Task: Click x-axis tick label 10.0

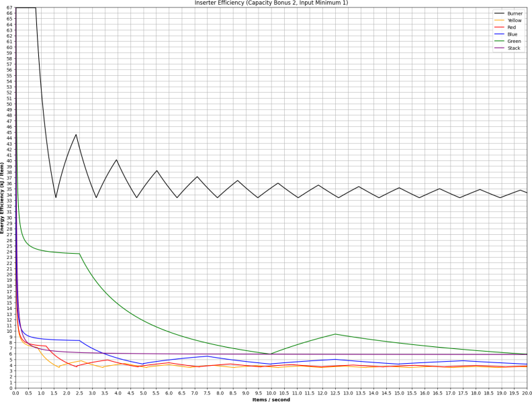Action: [271, 393]
